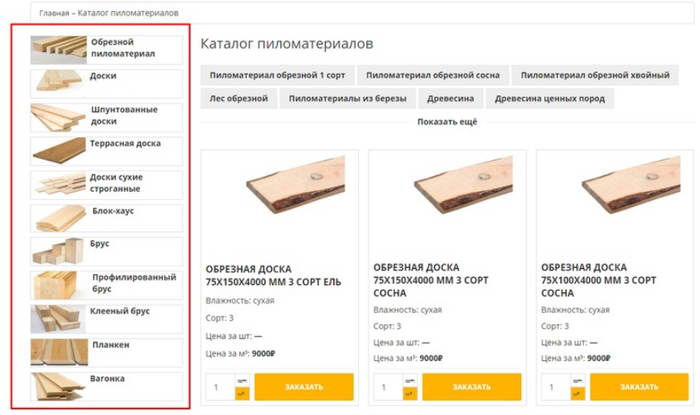Go to Главная via the breadcrumb link
Image resolution: width=700 pixels, height=415 pixels.
[x=54, y=14]
